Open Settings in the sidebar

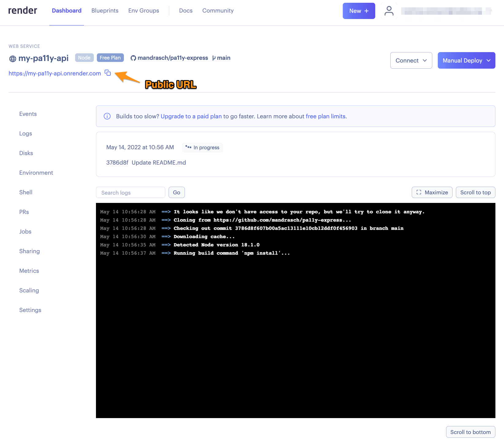coord(30,310)
